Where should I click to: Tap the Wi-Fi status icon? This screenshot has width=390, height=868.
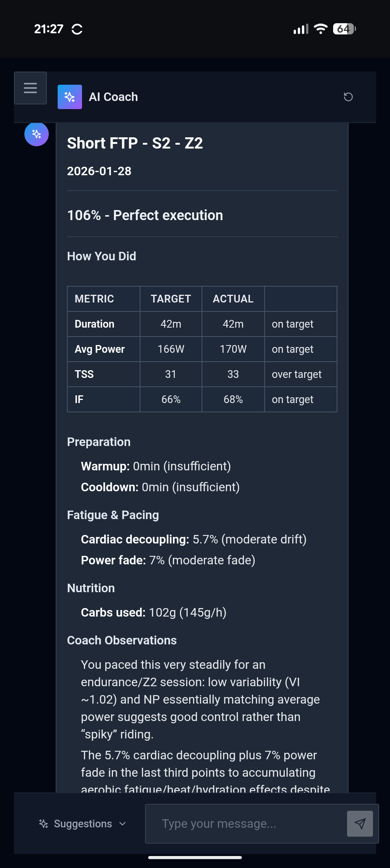click(x=320, y=29)
